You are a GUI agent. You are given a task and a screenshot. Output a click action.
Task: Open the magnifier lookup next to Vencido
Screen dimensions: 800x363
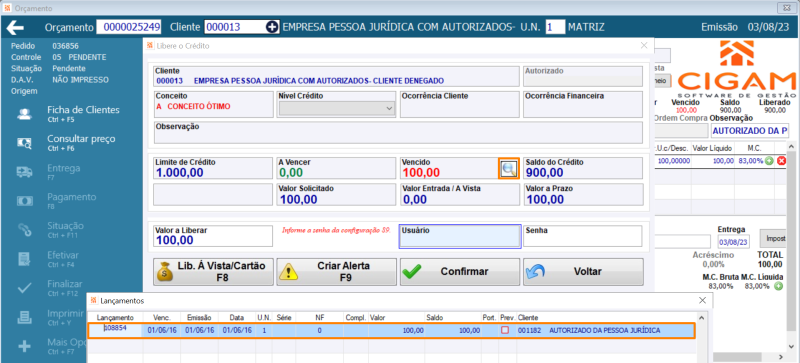coord(508,168)
